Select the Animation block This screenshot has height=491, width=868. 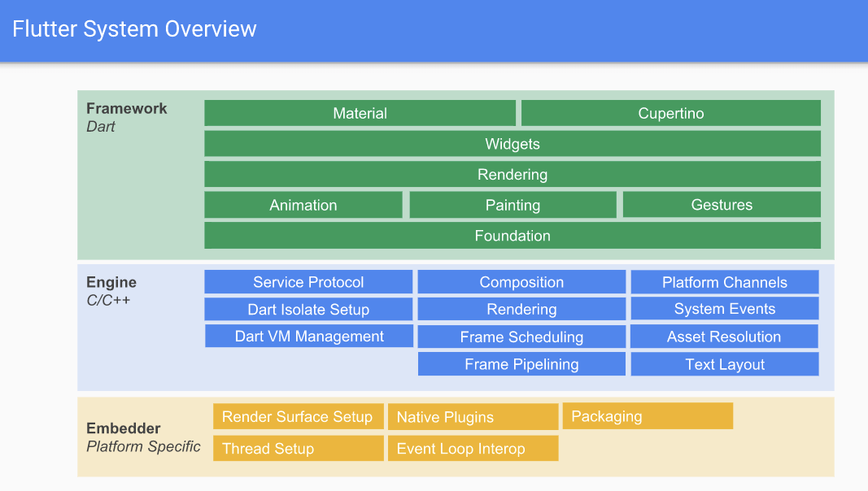(303, 205)
